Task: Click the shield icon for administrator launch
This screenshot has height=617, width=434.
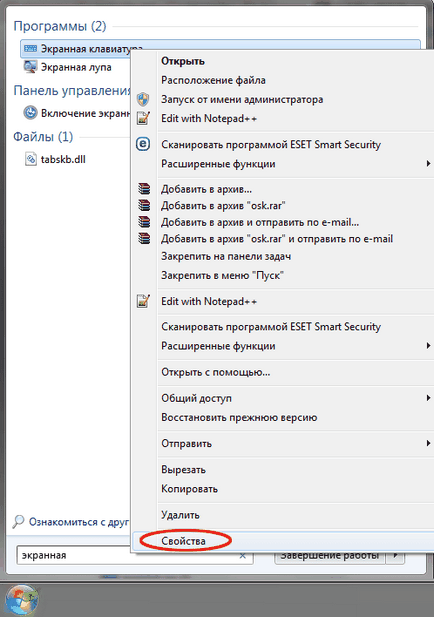Action: pyautogui.click(x=143, y=99)
